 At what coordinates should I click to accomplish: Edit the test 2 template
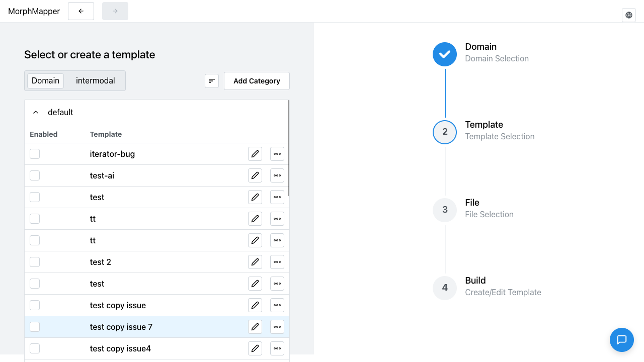pos(255,262)
